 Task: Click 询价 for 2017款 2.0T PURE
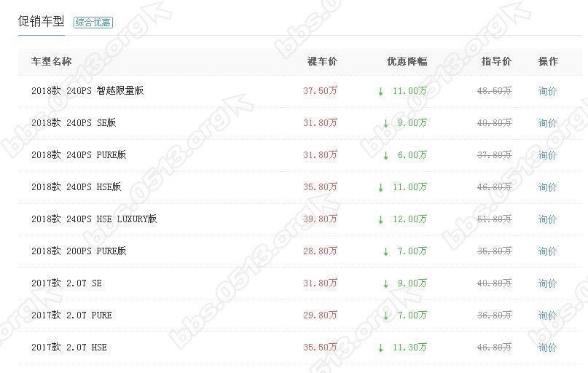point(547,315)
